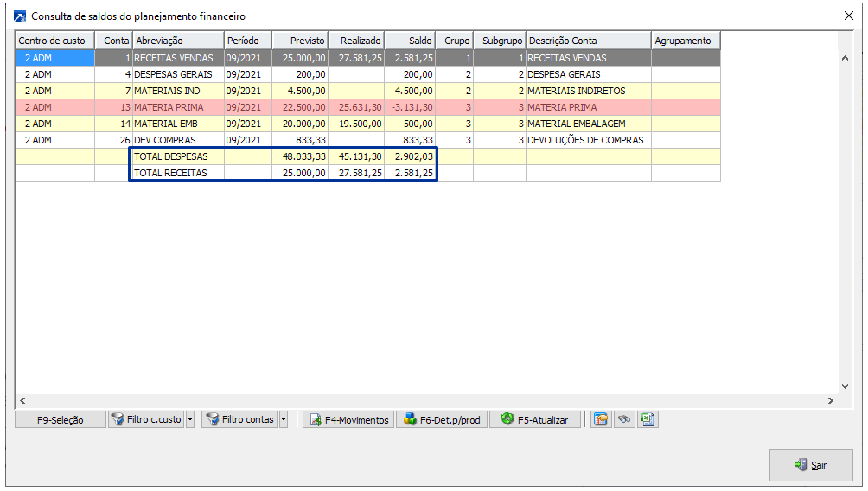Click the vertical scrollbar down arrow
Image resolution: width=868 pixels, height=491 pixels.
846,386
